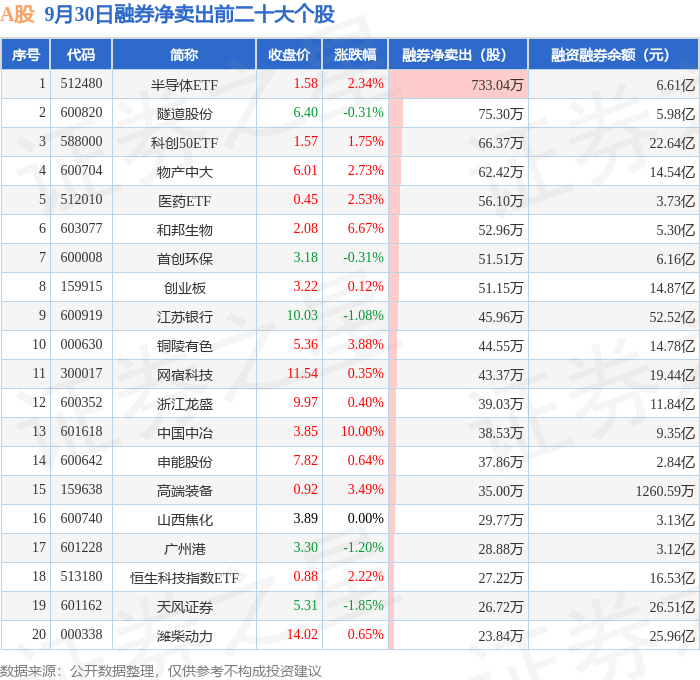Select the 6.67% change value
700x680 pixels.
click(365, 229)
